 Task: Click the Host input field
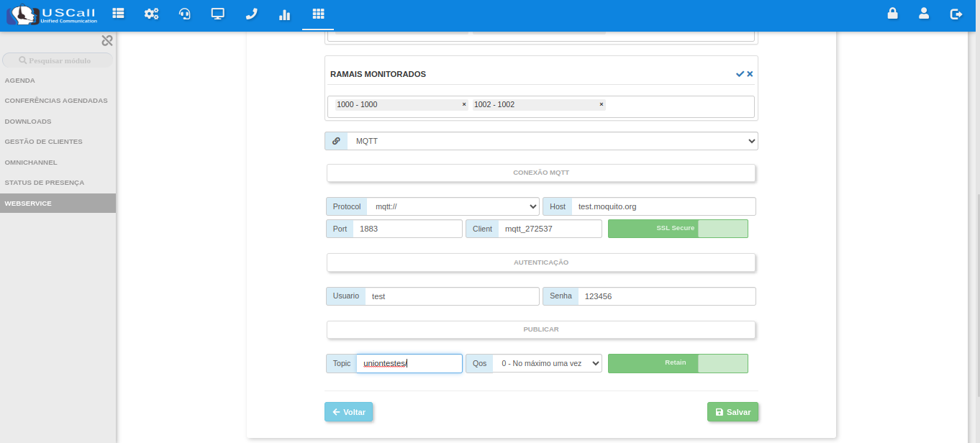click(x=663, y=206)
